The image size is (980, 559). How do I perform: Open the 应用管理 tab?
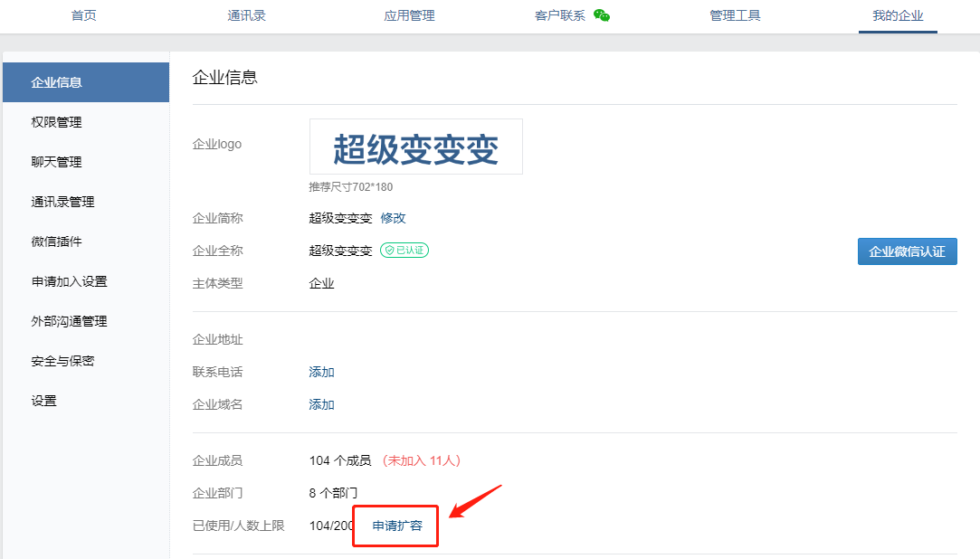tap(409, 15)
